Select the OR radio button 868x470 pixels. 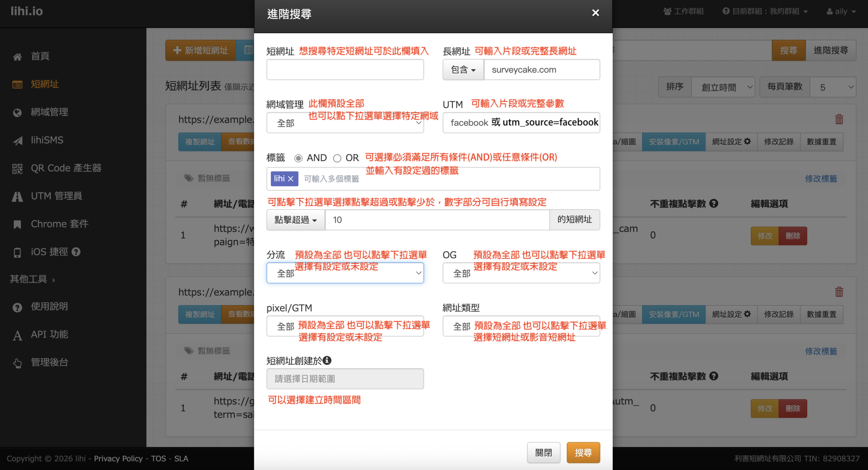pos(337,158)
